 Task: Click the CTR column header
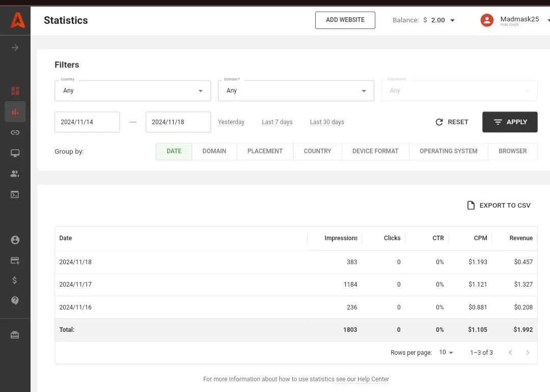click(x=438, y=238)
